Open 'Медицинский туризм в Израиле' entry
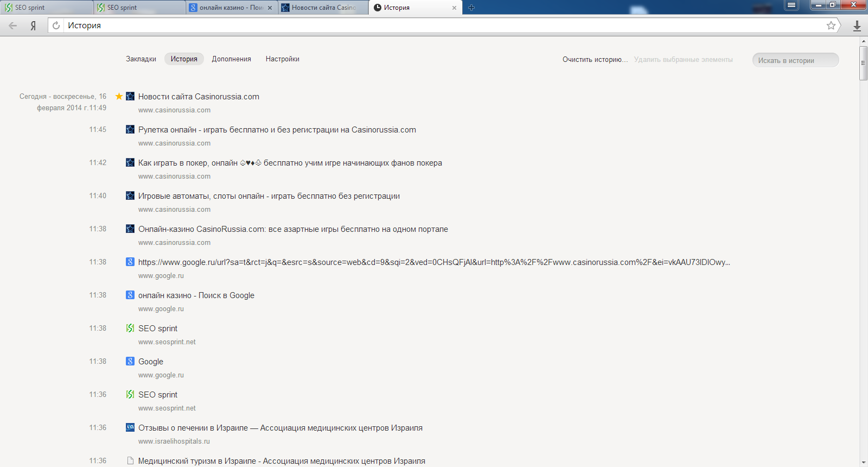Image resolution: width=868 pixels, height=467 pixels. 282,461
